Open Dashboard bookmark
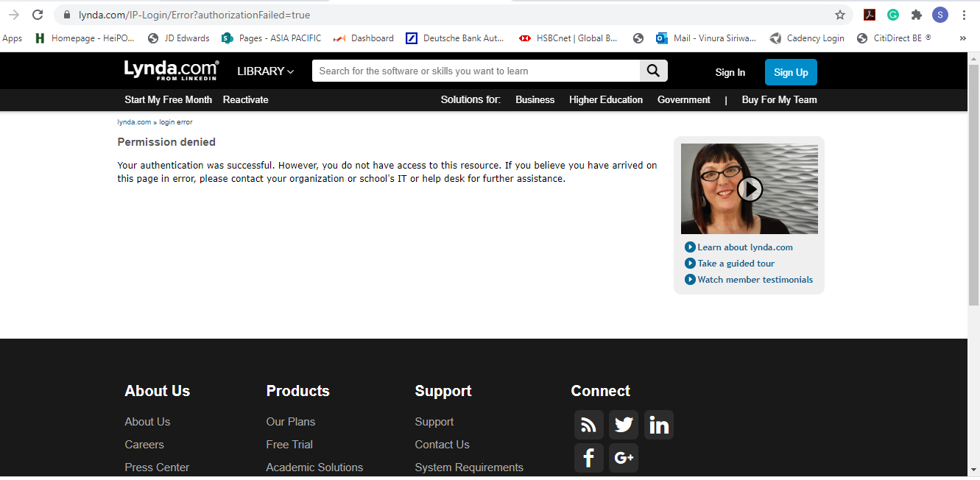 point(364,38)
